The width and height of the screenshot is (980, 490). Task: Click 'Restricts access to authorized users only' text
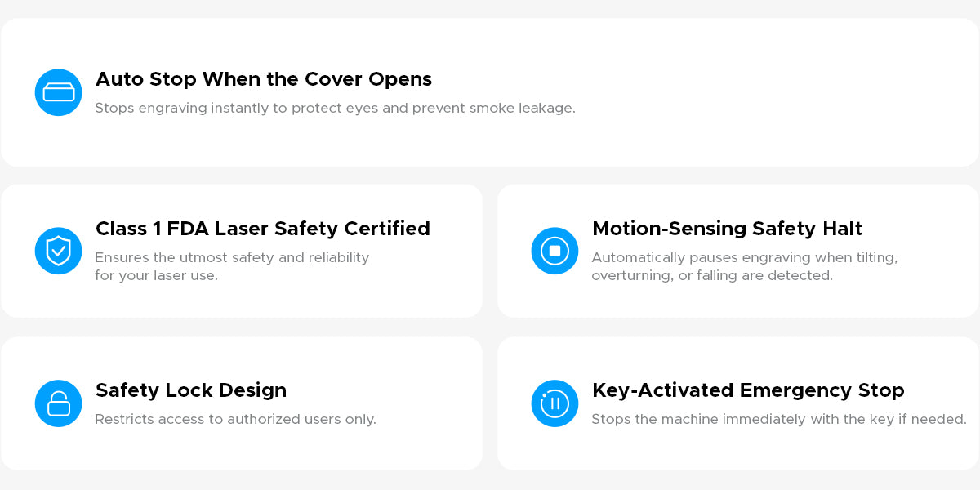tap(235, 419)
